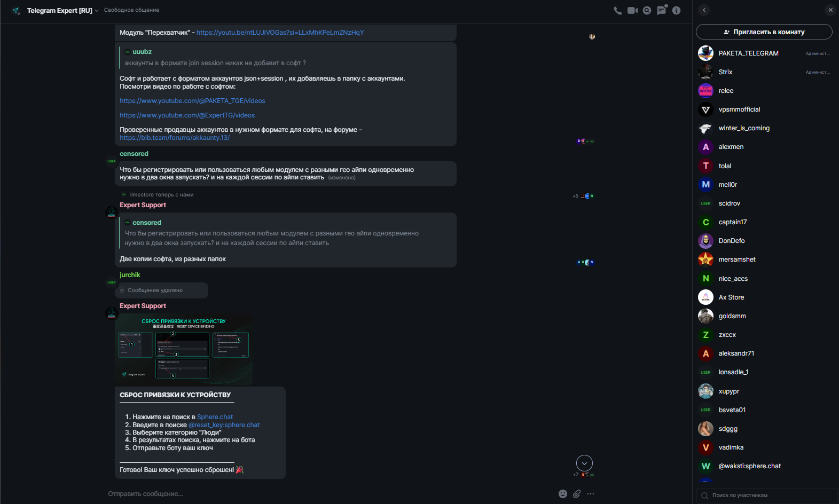Image resolution: width=839 pixels, height=504 pixels.
Task: Click winter_is_coming's wolf avatar
Action: point(705,128)
